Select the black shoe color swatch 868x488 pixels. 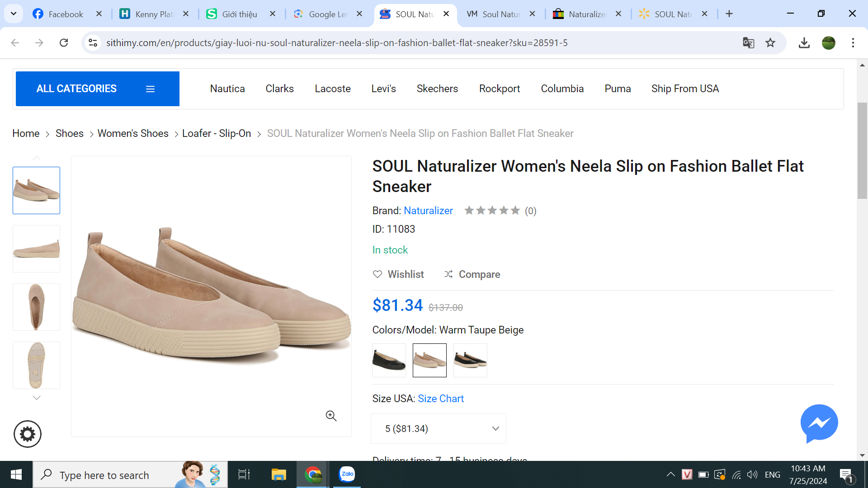(389, 360)
